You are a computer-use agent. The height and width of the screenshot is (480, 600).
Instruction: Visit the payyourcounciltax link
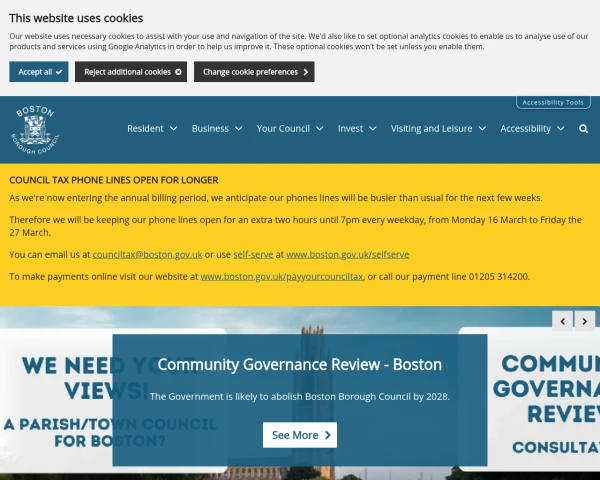[281, 276]
